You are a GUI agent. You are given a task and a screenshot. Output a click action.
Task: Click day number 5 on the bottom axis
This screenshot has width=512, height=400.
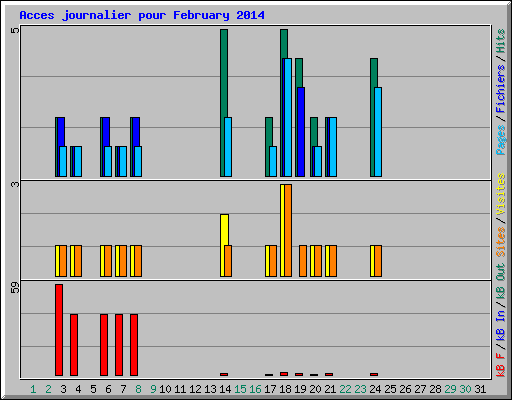click(x=93, y=389)
